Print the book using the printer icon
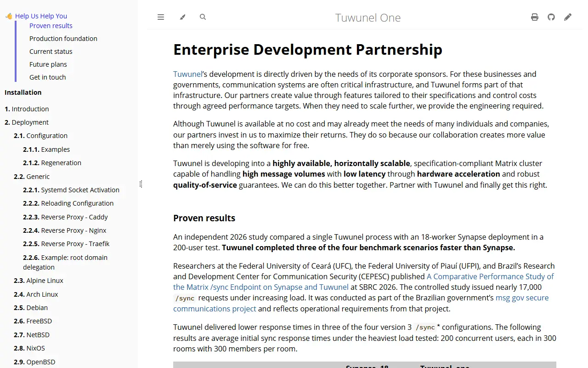 pyautogui.click(x=535, y=17)
